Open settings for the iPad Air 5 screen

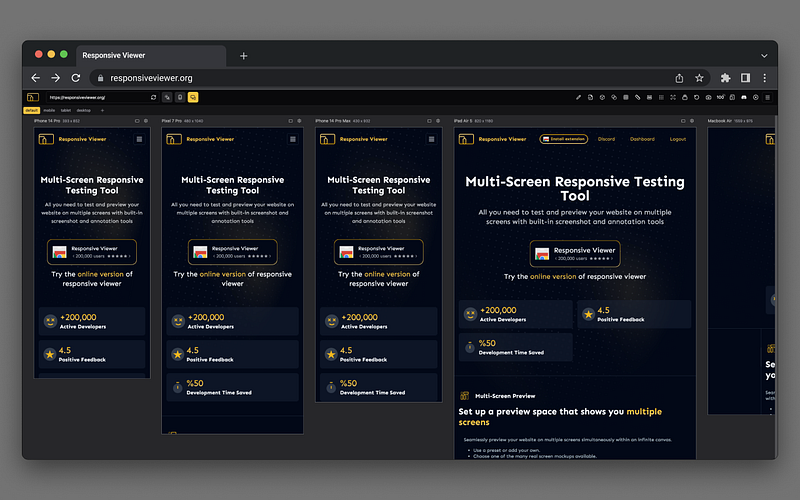[692, 121]
